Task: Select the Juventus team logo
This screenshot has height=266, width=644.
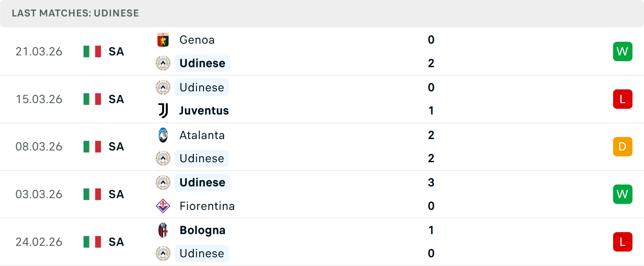Action: click(163, 110)
